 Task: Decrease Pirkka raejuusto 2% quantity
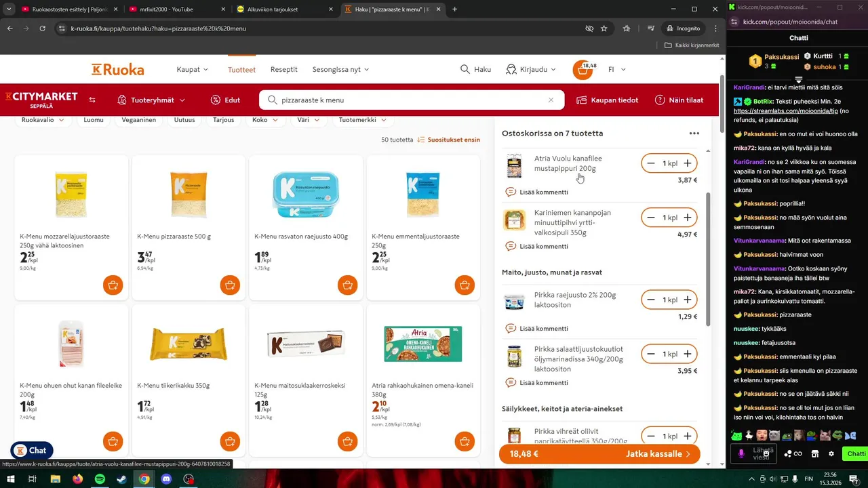click(x=651, y=300)
